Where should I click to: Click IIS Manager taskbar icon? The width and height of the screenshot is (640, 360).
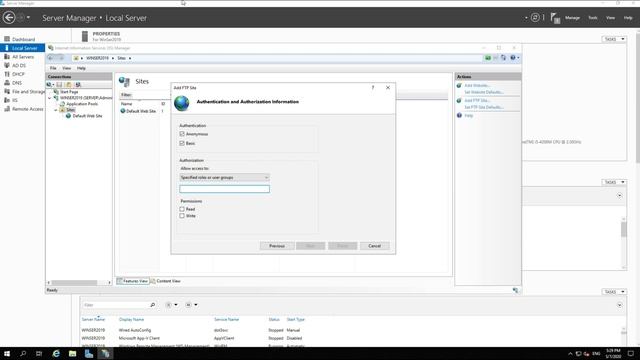click(x=105, y=353)
